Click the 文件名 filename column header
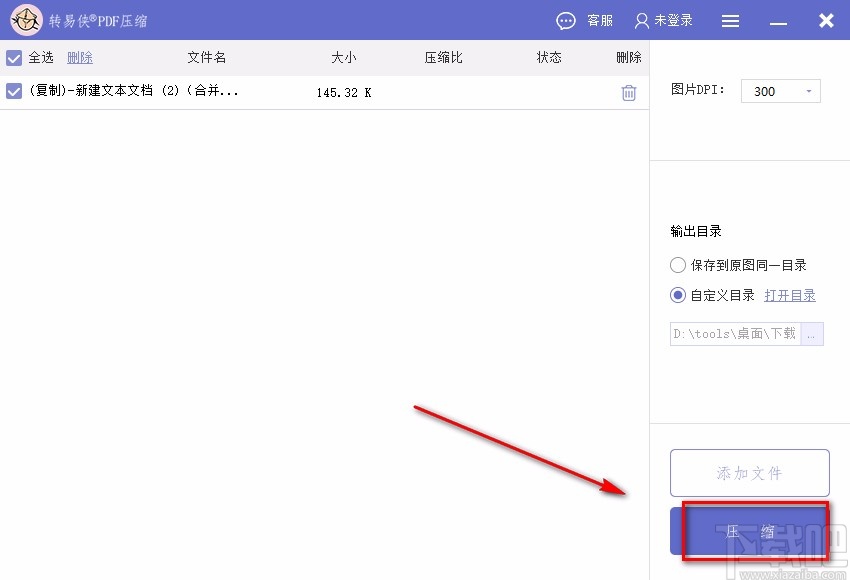The image size is (850, 580). (206, 57)
